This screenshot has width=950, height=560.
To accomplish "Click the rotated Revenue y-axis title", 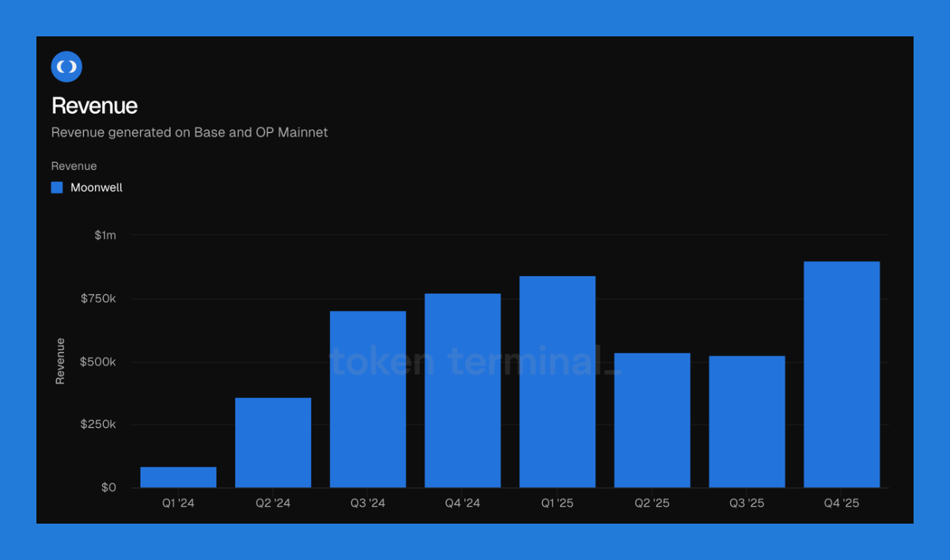I will [x=60, y=361].
